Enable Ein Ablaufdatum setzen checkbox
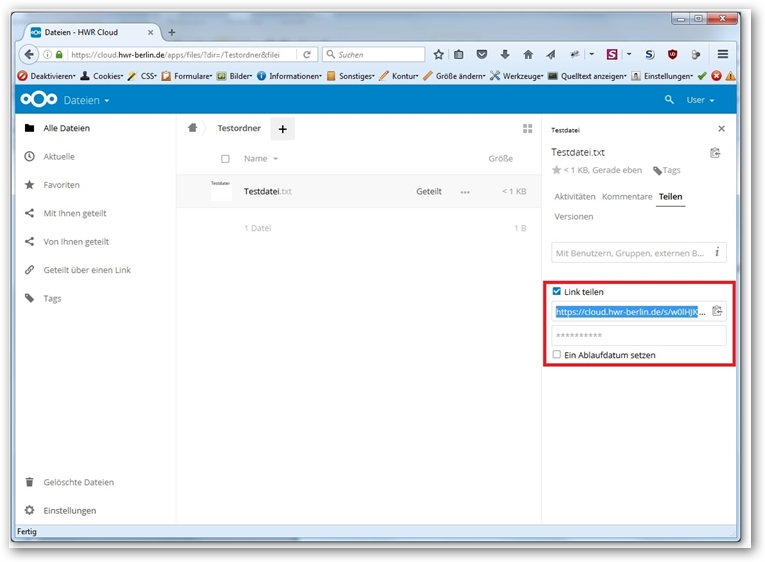The height and width of the screenshot is (562, 765). click(556, 355)
